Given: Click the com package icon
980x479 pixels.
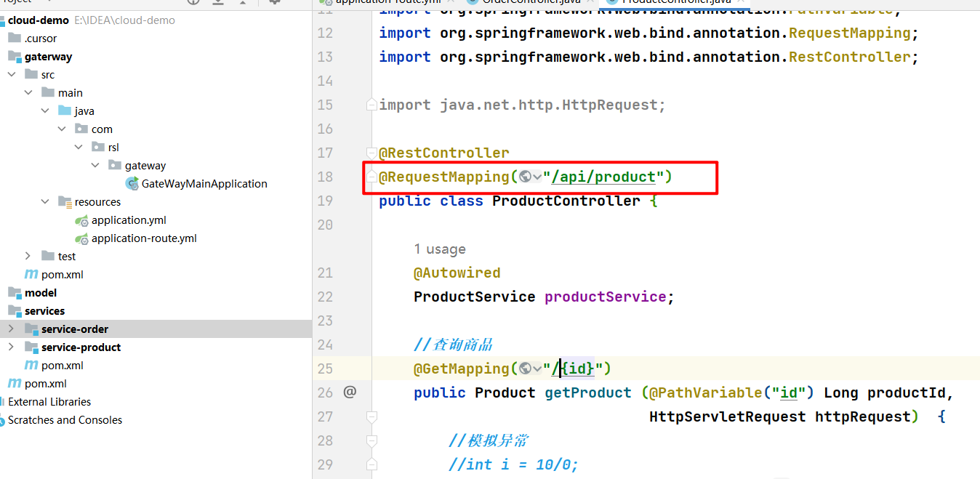Looking at the screenshot, I should click(81, 129).
